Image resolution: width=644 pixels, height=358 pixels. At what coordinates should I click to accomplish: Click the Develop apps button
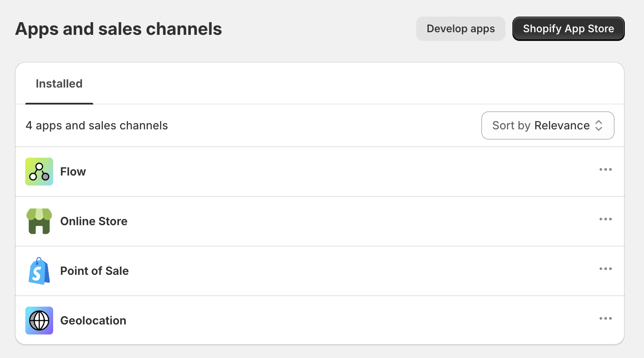[x=461, y=28]
